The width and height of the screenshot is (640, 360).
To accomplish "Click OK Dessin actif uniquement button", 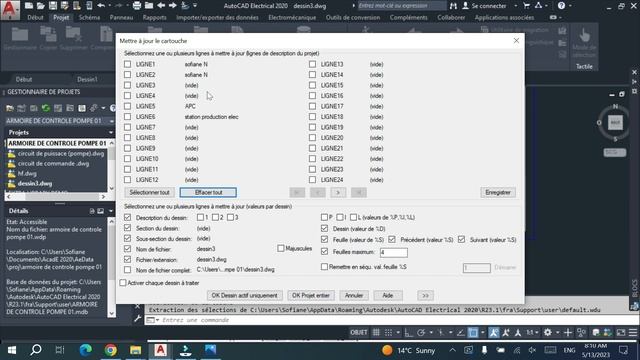I will tap(244, 295).
